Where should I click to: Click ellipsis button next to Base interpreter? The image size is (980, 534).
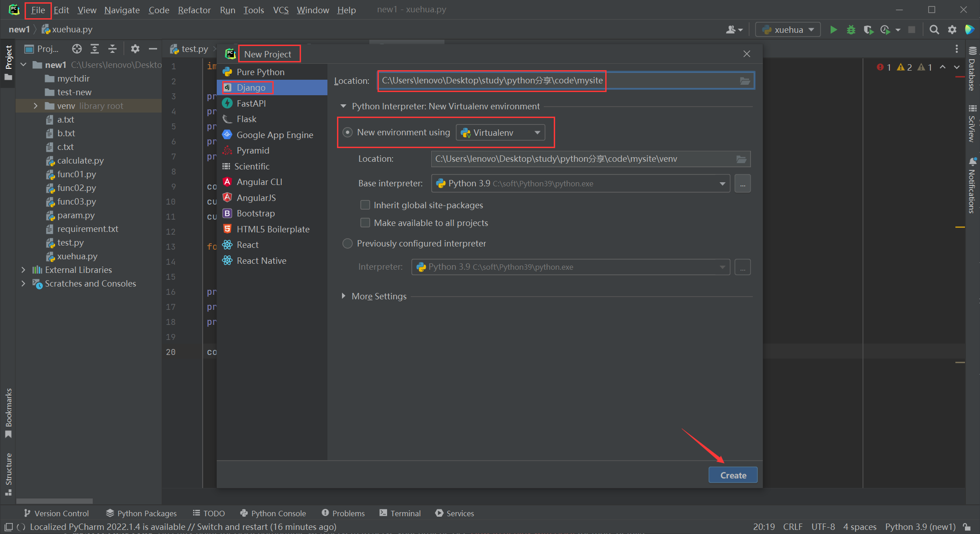pyautogui.click(x=742, y=184)
